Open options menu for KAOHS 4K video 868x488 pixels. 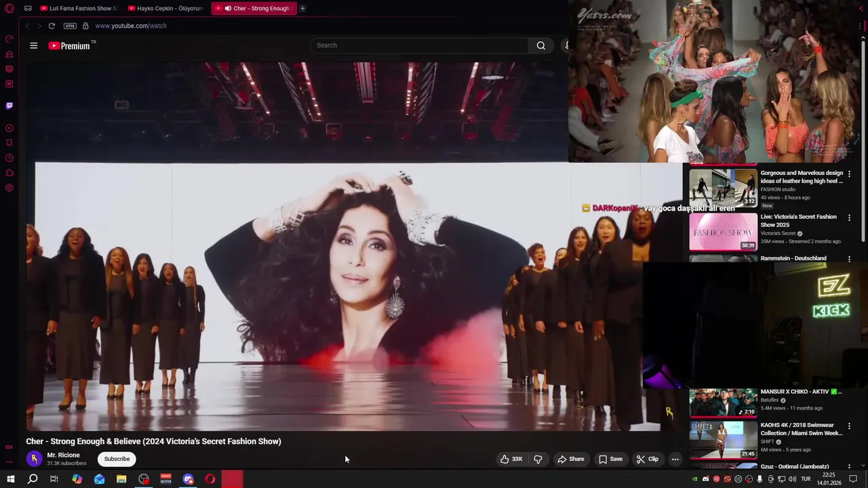point(849,426)
